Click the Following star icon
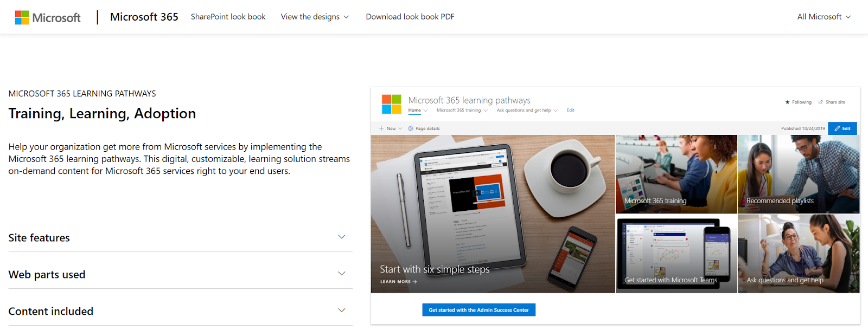 pyautogui.click(x=788, y=102)
